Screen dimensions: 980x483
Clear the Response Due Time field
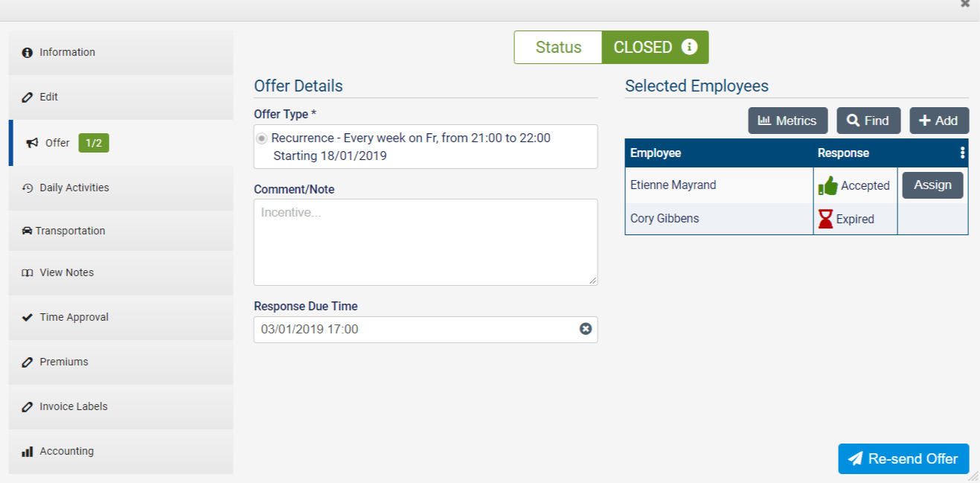point(586,329)
